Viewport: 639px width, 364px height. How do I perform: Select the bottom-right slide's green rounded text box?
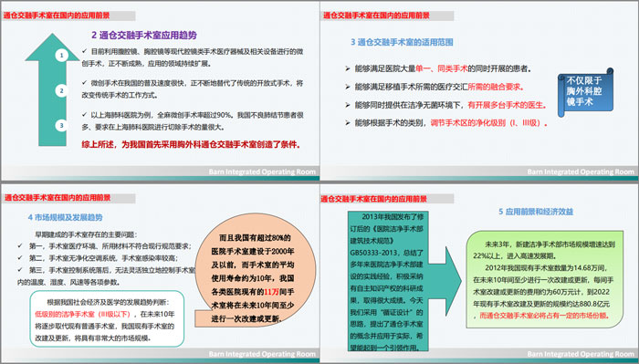point(545,279)
